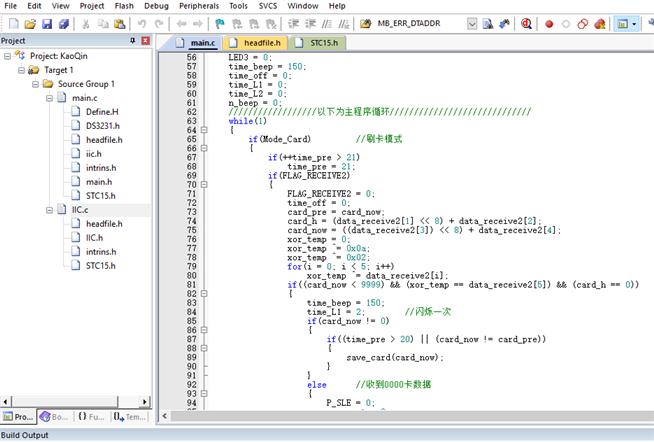Open Find in Files icon
Screen dimensions: 654x442
coord(365,24)
